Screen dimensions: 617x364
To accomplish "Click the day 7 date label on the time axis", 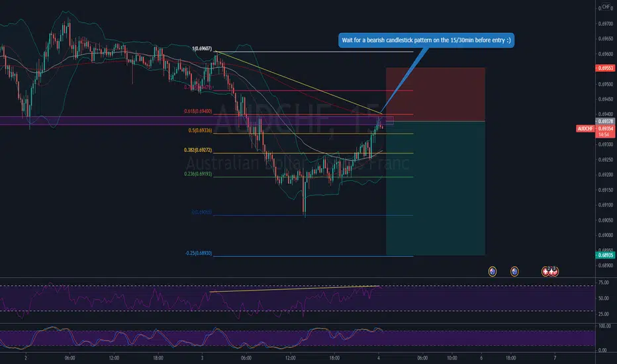I will pyautogui.click(x=555, y=358).
